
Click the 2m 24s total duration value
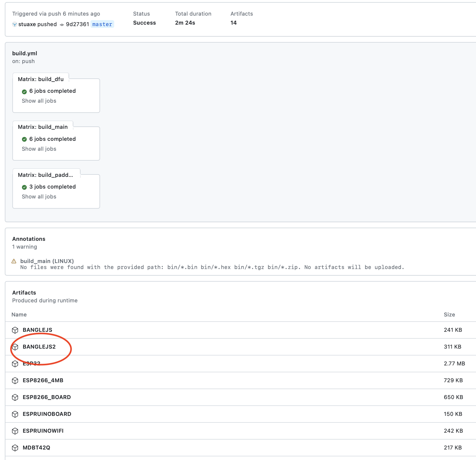(185, 23)
